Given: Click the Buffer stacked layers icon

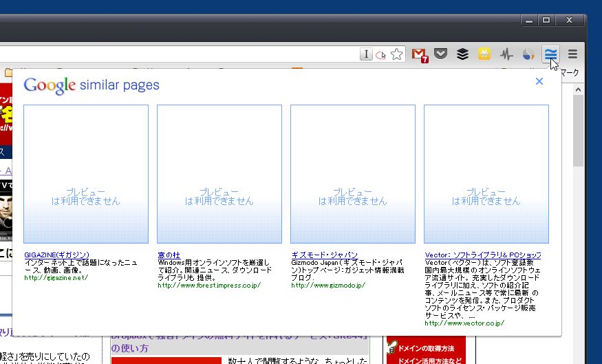Looking at the screenshot, I should coord(462,54).
